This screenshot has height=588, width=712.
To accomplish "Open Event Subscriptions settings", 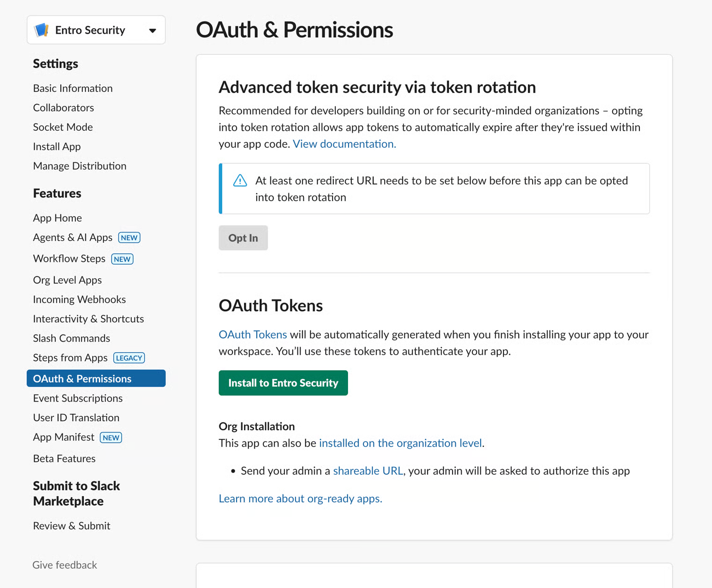I will click(78, 398).
